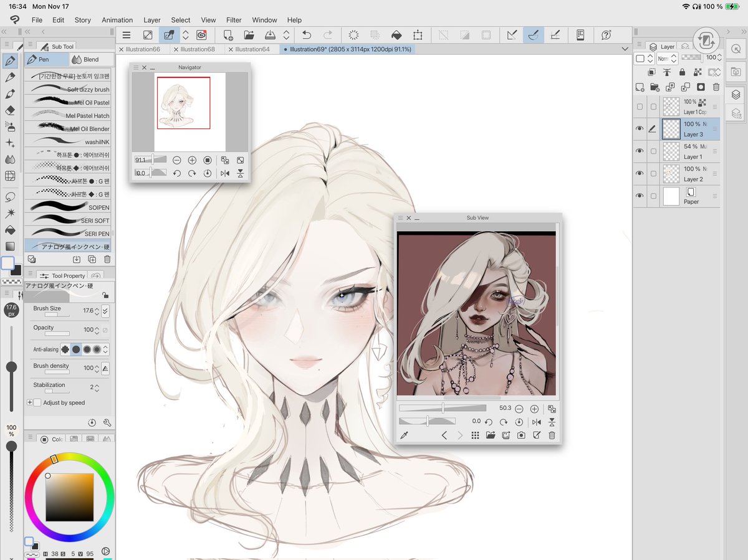Expand the Adjust by speed plus box

29,402
